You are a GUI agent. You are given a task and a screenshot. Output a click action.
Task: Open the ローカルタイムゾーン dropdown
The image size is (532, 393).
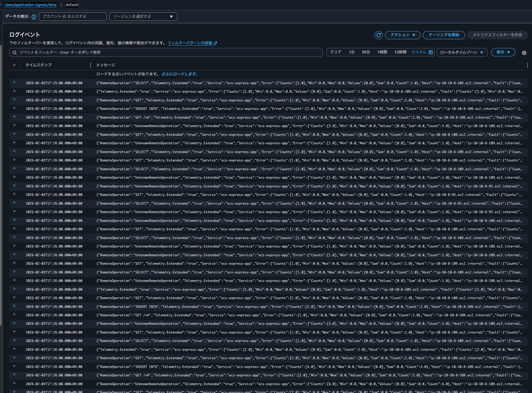coord(462,52)
